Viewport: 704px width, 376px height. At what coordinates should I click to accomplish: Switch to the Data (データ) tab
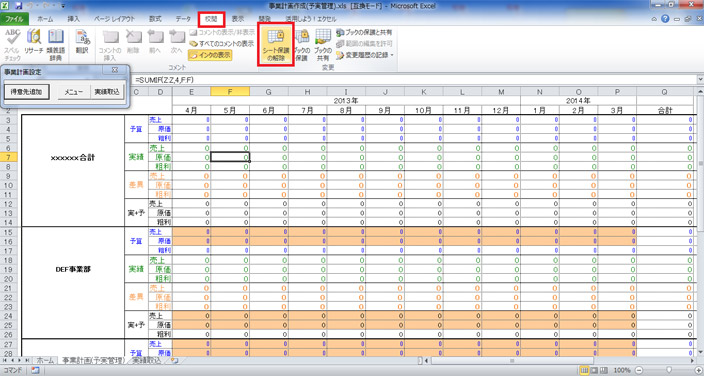[183, 19]
